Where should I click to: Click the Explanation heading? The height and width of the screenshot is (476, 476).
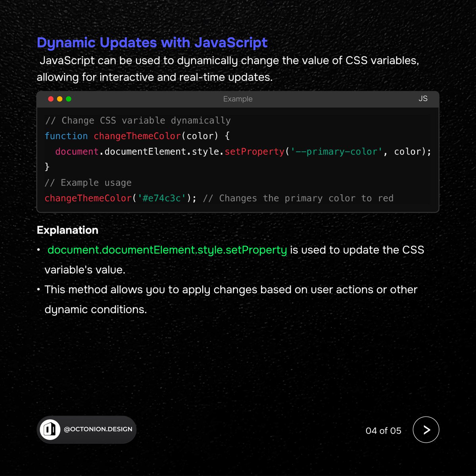67,230
